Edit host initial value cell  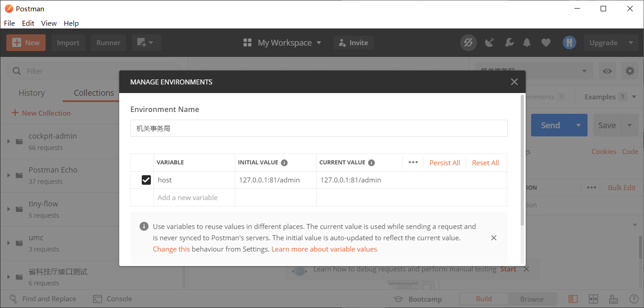275,180
